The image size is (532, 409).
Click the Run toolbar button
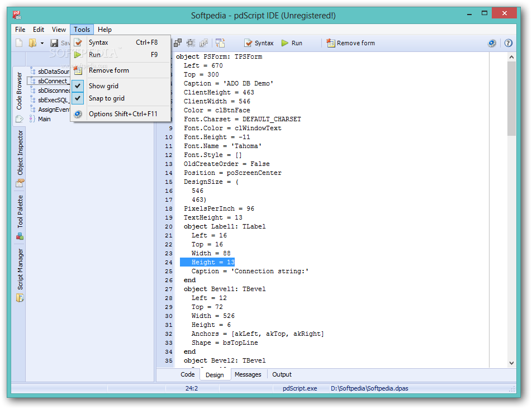pyautogui.click(x=292, y=43)
